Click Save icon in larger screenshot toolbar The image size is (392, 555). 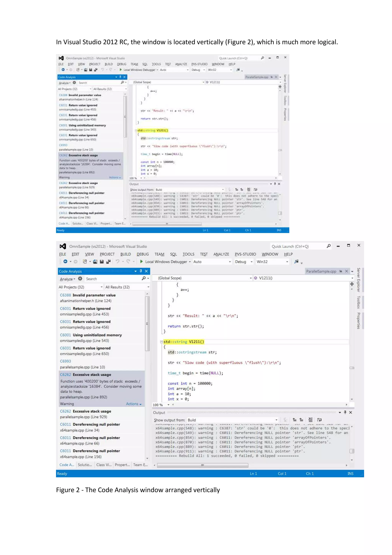point(102,262)
